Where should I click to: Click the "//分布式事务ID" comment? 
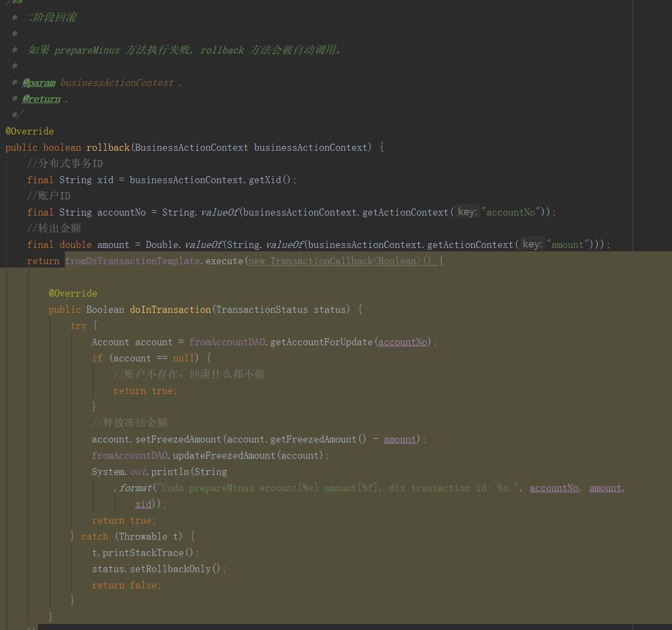pos(65,164)
